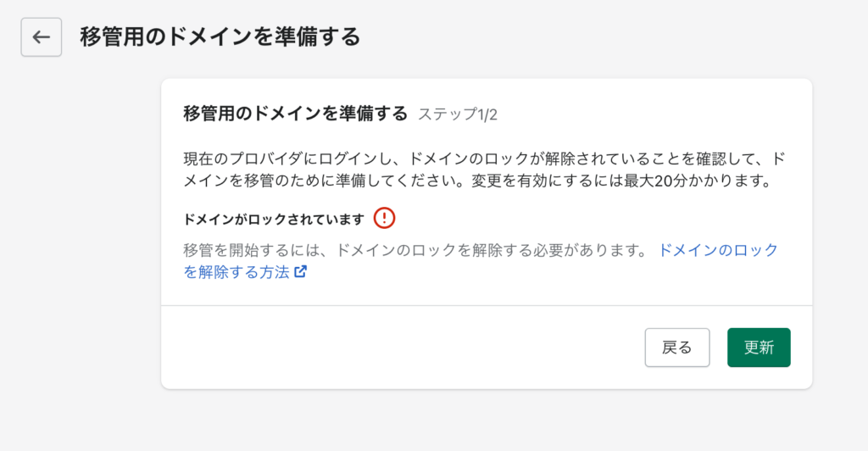Viewport: 868px width, 451px height.
Task: Click the second link line を解除する方法
Action: [x=236, y=272]
